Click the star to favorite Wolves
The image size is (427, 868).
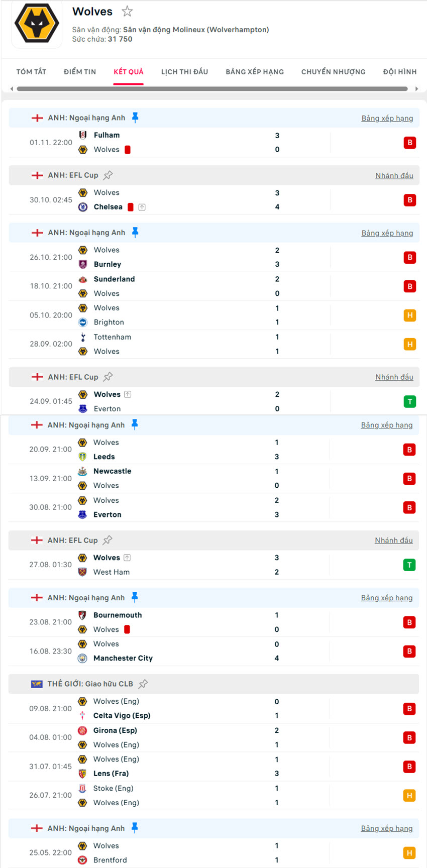point(127,11)
